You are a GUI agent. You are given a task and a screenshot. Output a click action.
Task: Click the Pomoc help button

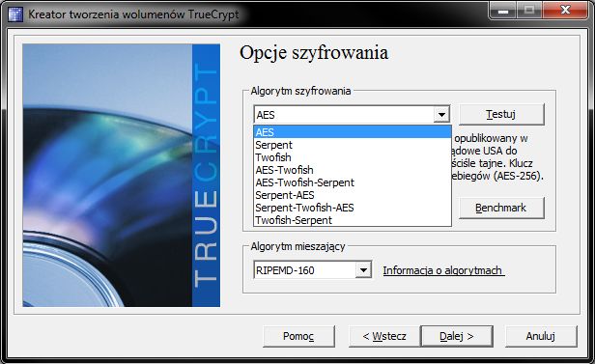(298, 336)
